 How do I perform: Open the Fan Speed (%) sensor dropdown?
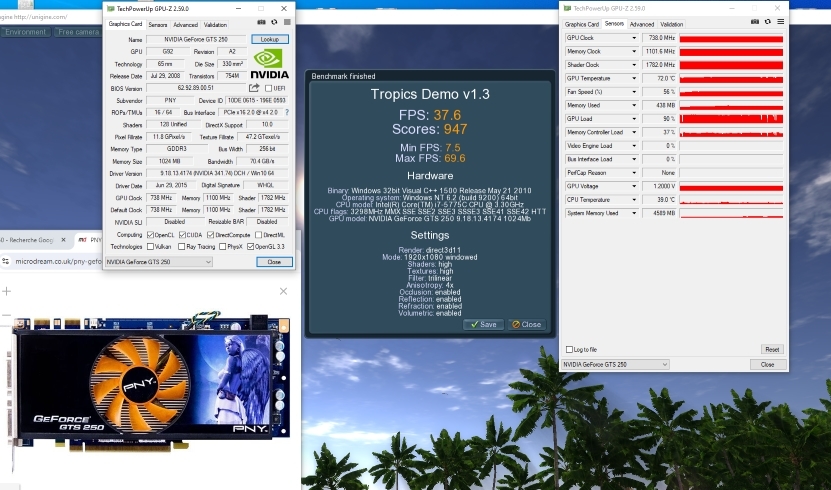[634, 92]
